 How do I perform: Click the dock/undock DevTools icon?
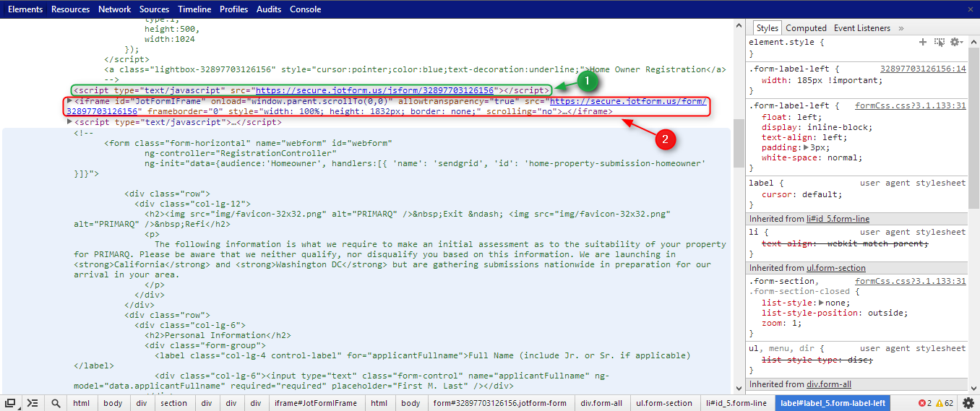tap(10, 403)
